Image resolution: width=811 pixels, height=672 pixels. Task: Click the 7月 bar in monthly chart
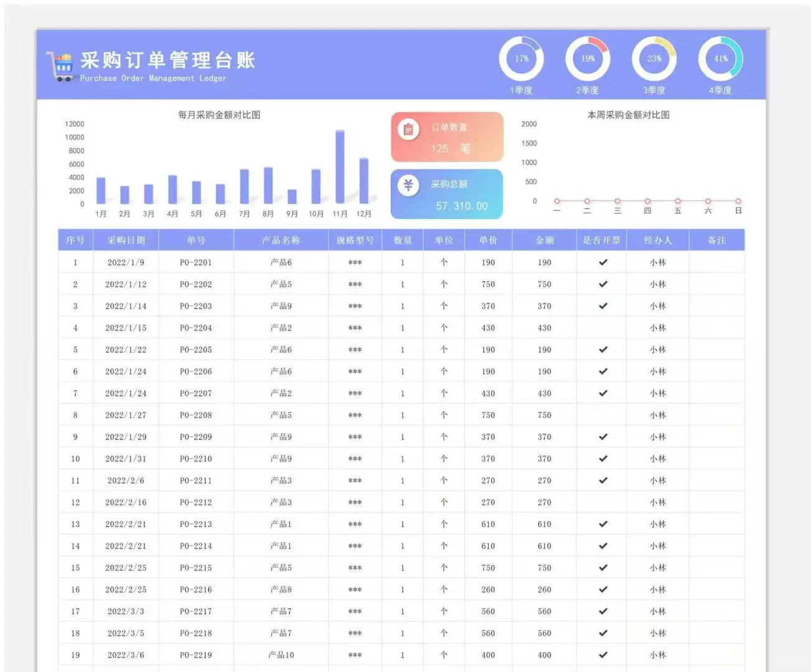click(245, 186)
